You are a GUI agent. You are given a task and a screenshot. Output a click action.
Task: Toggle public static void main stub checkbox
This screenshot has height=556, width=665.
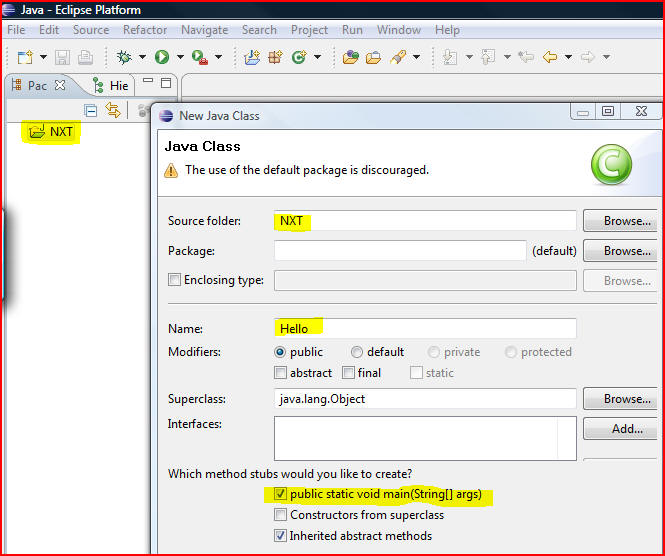click(280, 494)
